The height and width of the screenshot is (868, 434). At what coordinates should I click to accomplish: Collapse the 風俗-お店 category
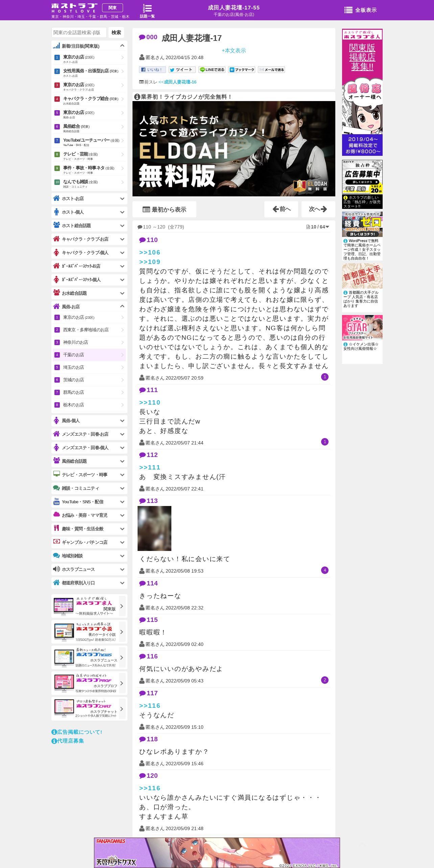click(122, 306)
